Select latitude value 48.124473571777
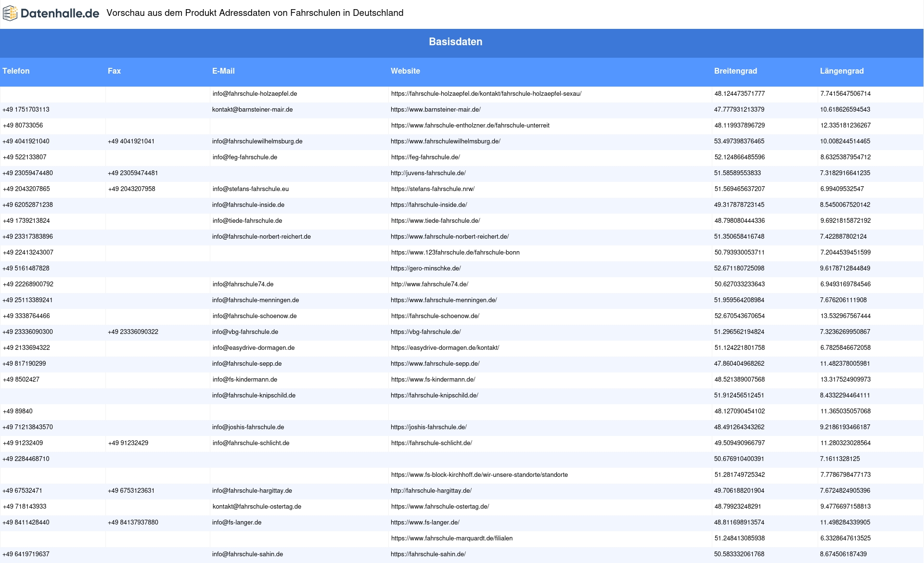Image resolution: width=924 pixels, height=563 pixels. coord(740,94)
